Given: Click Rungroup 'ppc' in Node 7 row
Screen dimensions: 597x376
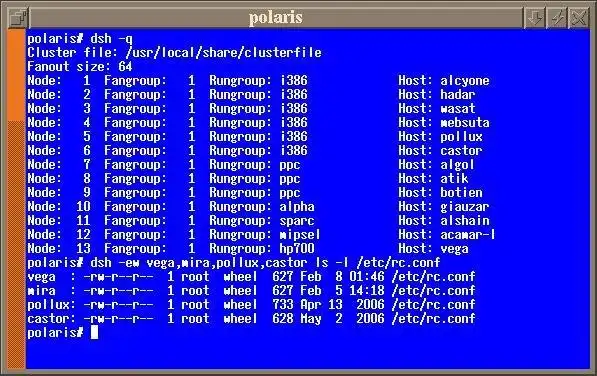Looking at the screenshot, I should (290, 165).
